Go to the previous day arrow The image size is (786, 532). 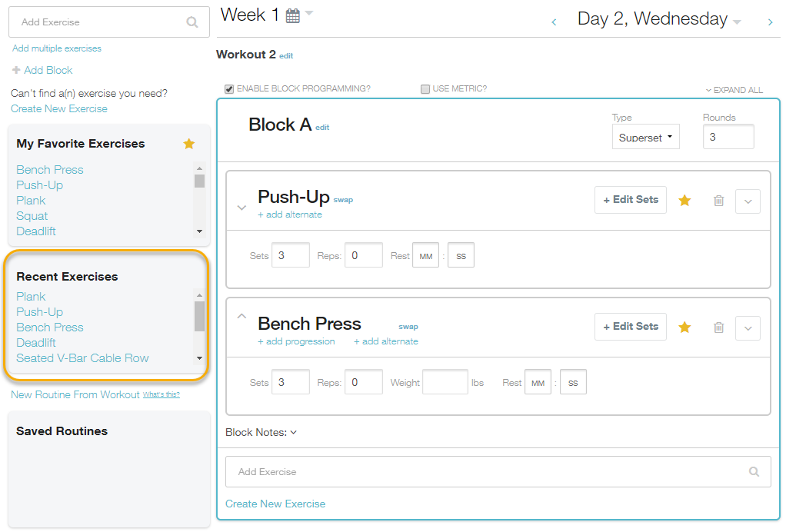point(554,22)
